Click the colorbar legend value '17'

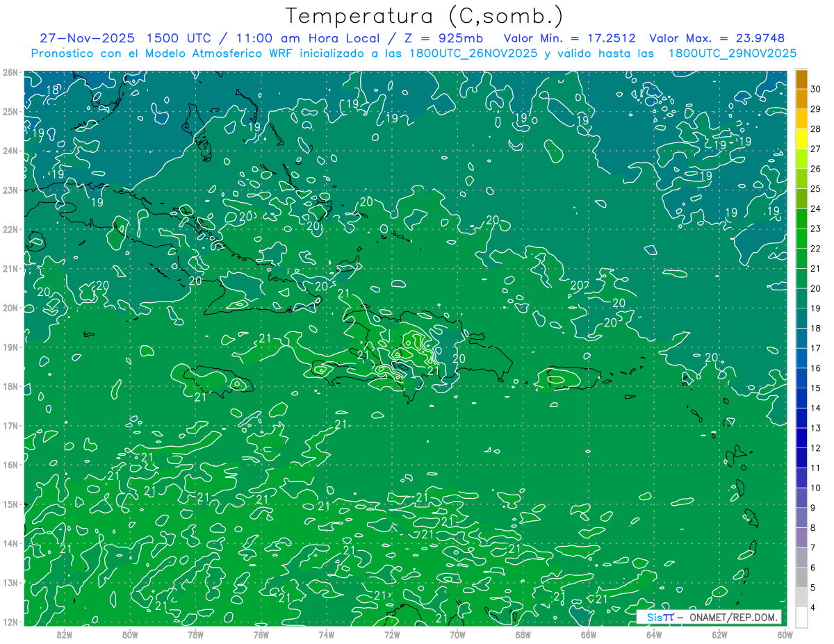[x=816, y=349]
